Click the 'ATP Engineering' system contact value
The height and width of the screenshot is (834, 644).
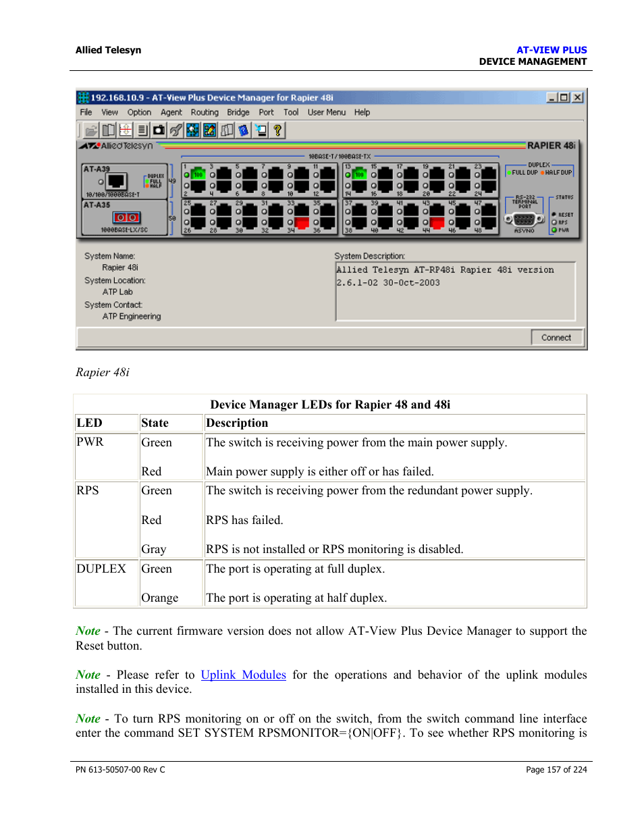132,316
